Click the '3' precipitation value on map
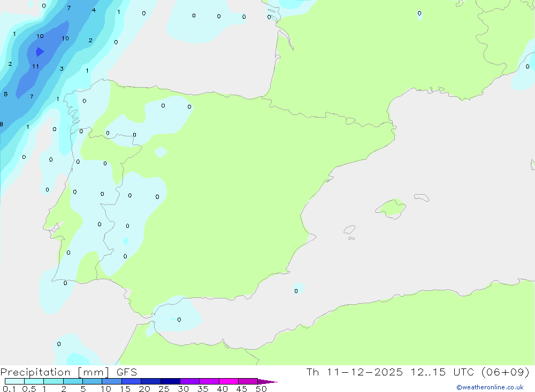The width and height of the screenshot is (535, 392). tap(62, 68)
